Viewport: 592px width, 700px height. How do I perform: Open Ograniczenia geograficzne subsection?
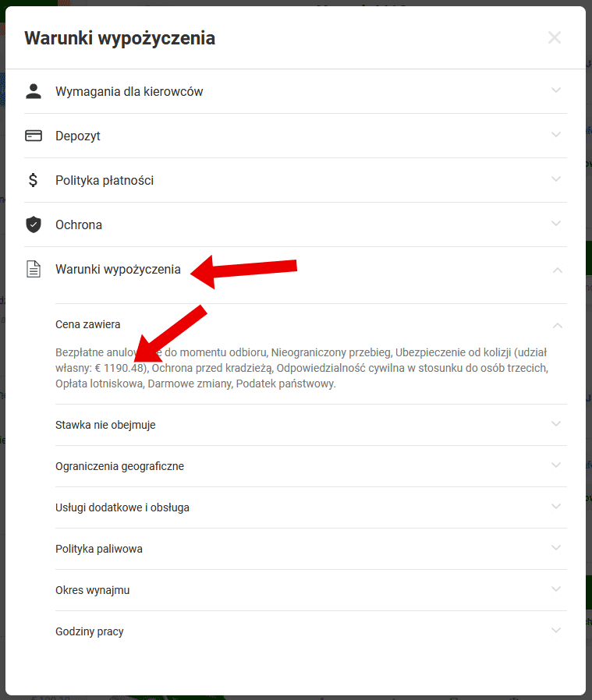pyautogui.click(x=311, y=466)
